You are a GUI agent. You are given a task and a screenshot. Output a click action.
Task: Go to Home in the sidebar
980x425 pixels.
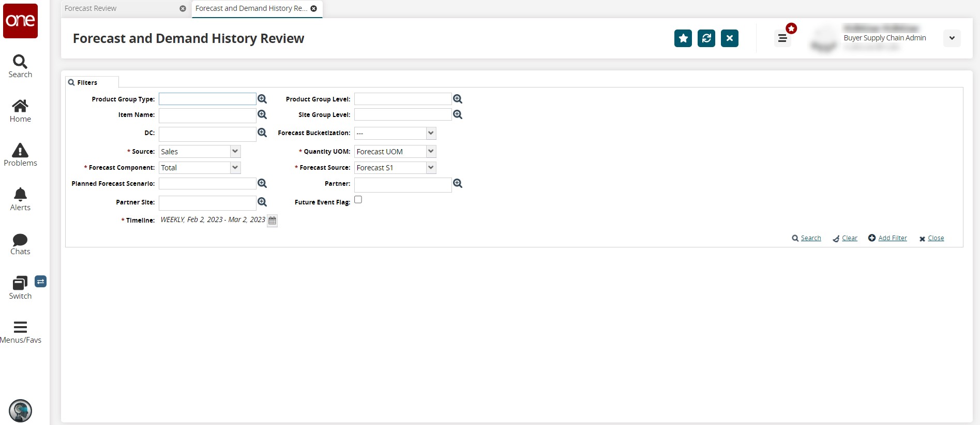pos(20,111)
